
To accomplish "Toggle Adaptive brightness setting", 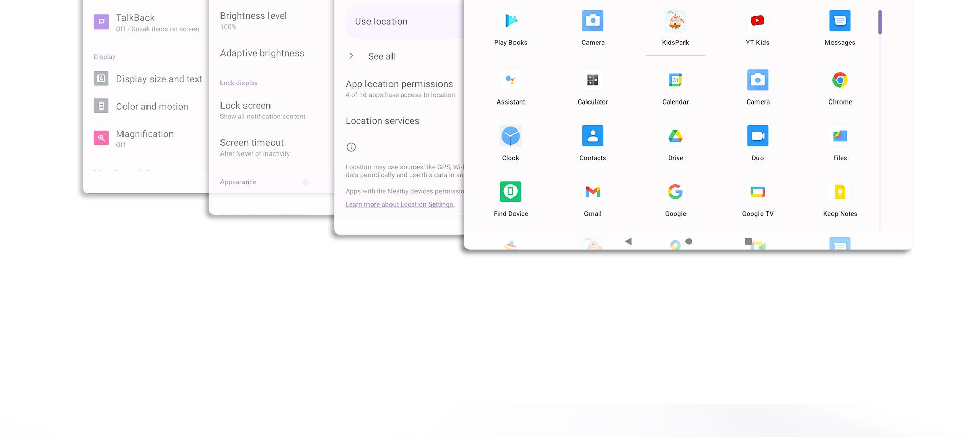I will (x=262, y=54).
